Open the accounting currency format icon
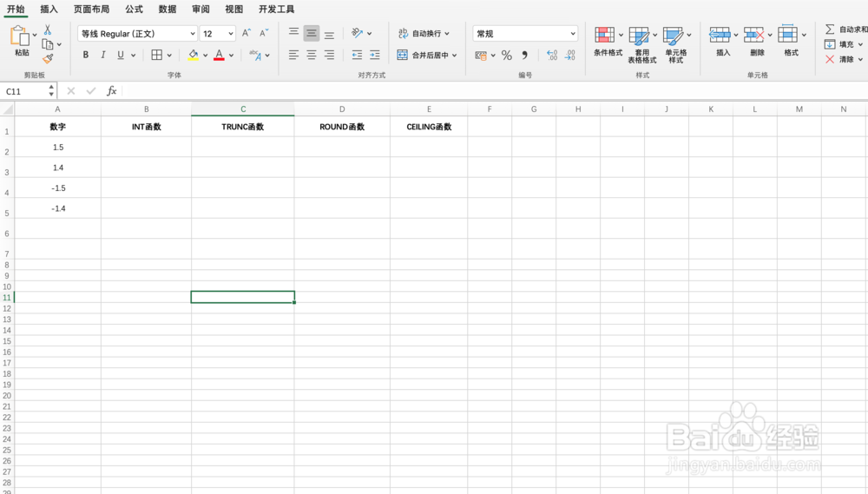The image size is (868, 494). point(481,55)
